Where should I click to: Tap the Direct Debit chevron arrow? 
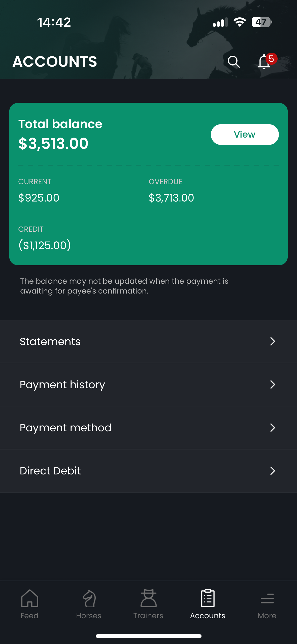[273, 471]
